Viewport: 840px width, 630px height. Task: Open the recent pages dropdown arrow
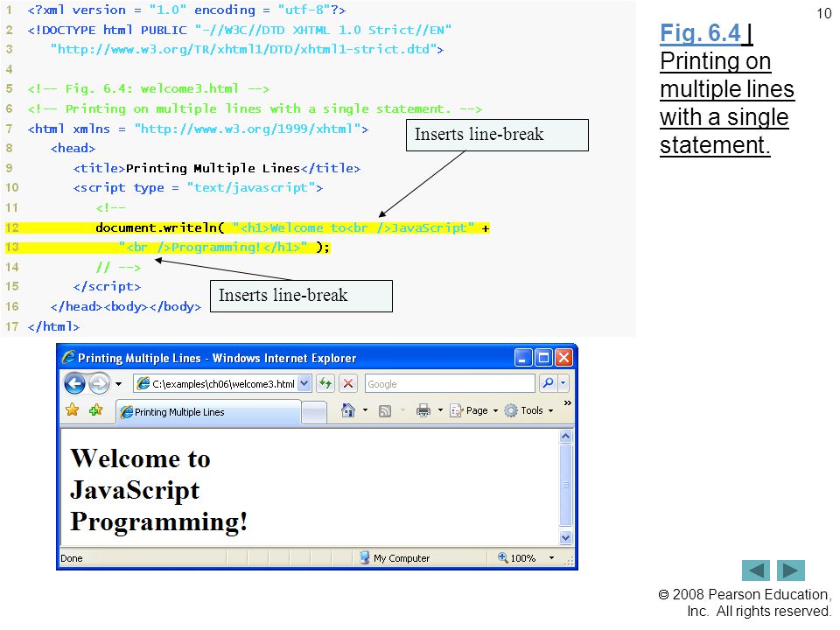(x=118, y=383)
